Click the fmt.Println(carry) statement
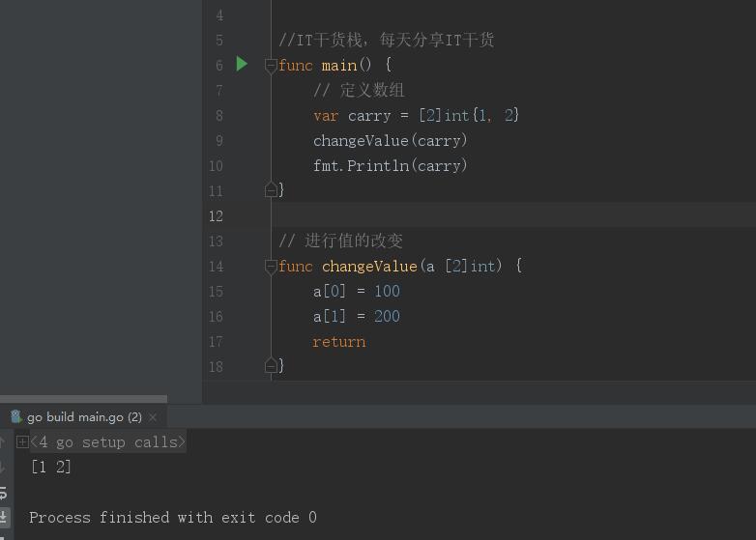 point(390,166)
